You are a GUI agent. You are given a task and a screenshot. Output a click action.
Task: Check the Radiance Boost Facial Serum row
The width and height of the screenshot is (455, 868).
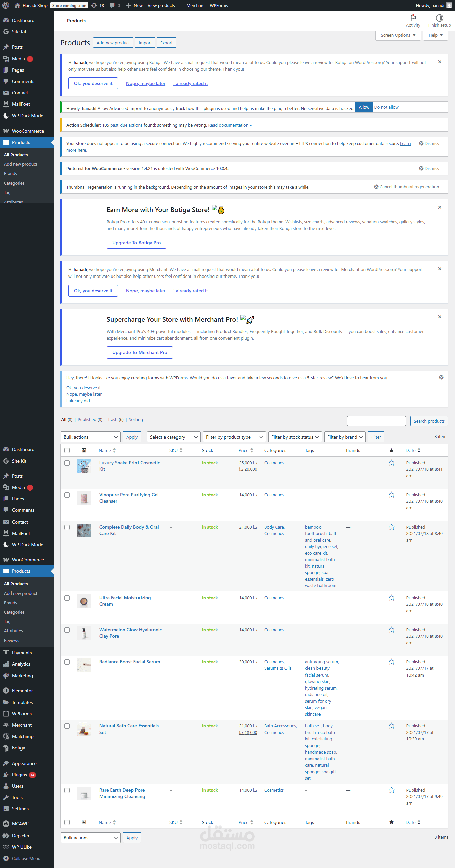(x=67, y=662)
